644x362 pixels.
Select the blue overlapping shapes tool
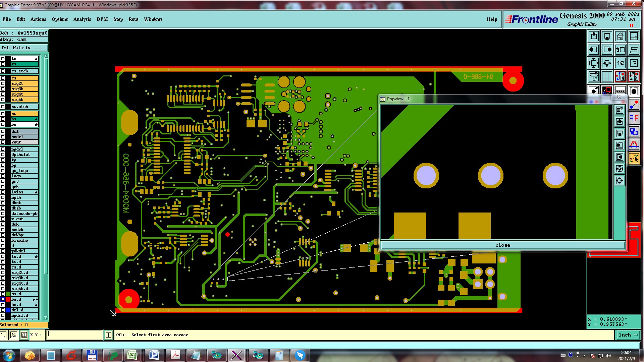pos(634,131)
